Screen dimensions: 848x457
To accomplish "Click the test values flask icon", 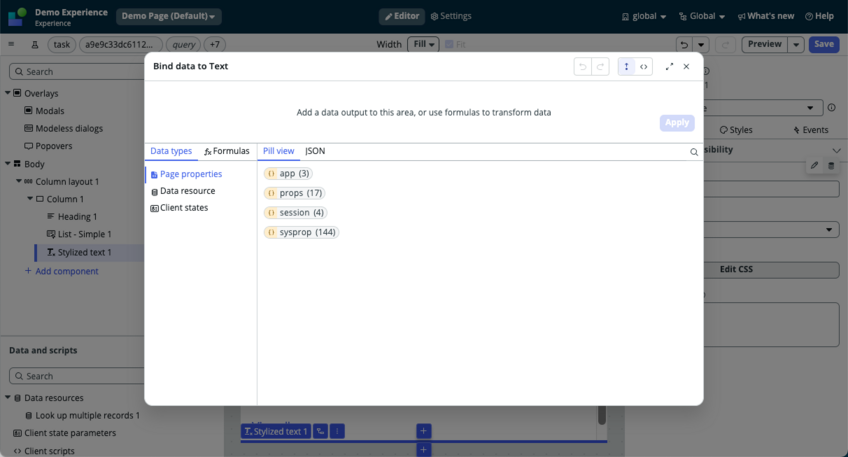I will (35, 45).
